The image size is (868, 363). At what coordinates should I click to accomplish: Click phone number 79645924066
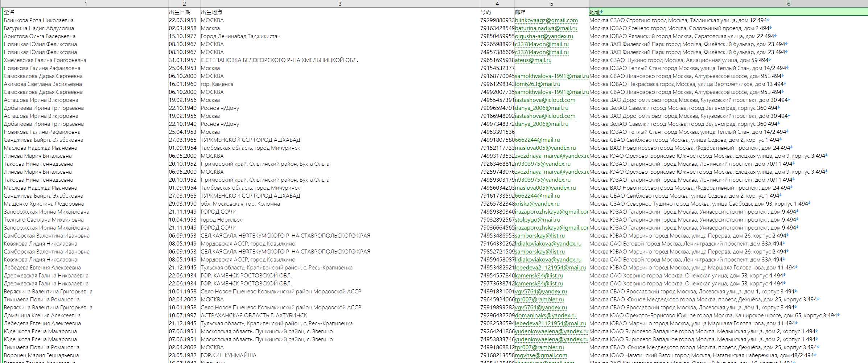click(497, 300)
